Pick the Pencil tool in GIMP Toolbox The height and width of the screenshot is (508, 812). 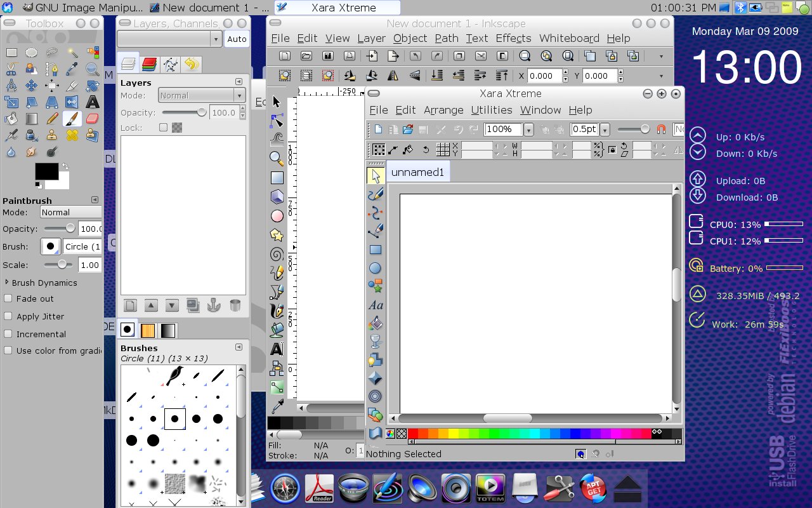tap(52, 118)
